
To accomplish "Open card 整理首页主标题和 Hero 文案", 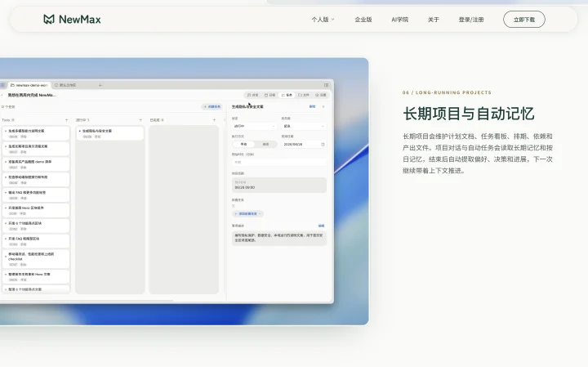I will [36, 277].
